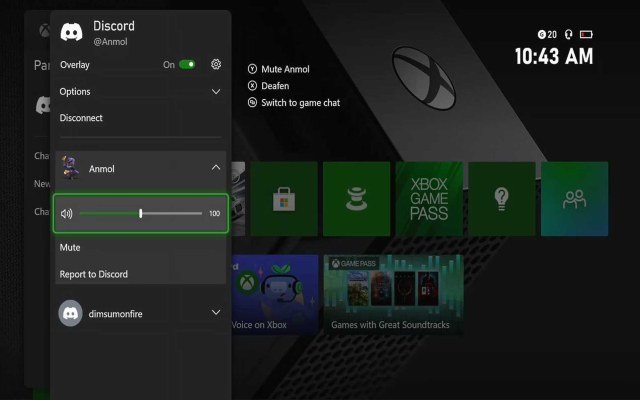Click the Discord logo in panel header
This screenshot has width=640, height=400.
(x=71, y=32)
